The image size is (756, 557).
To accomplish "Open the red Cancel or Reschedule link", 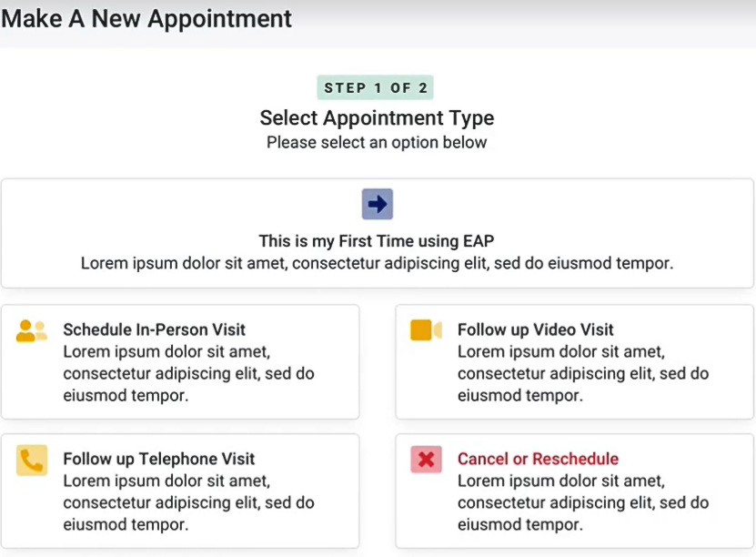I will click(538, 459).
